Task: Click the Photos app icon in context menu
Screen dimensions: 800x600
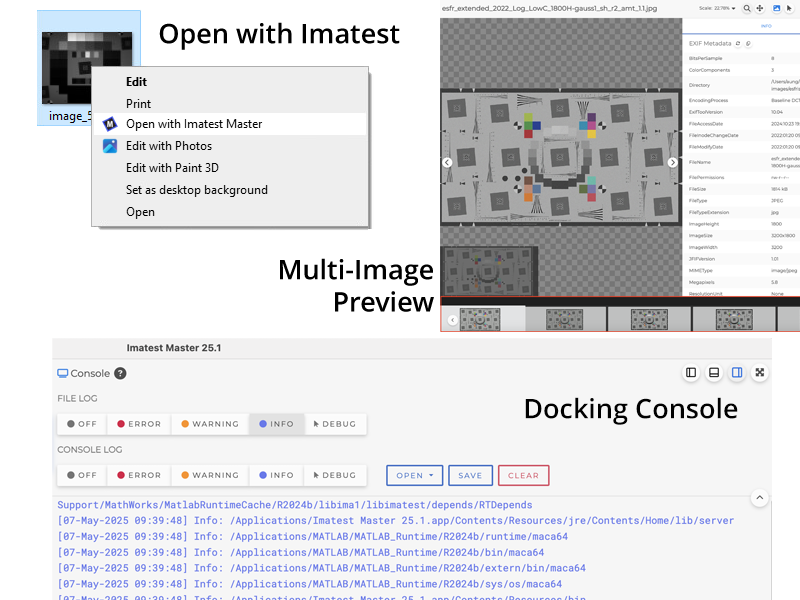Action: pos(110,146)
